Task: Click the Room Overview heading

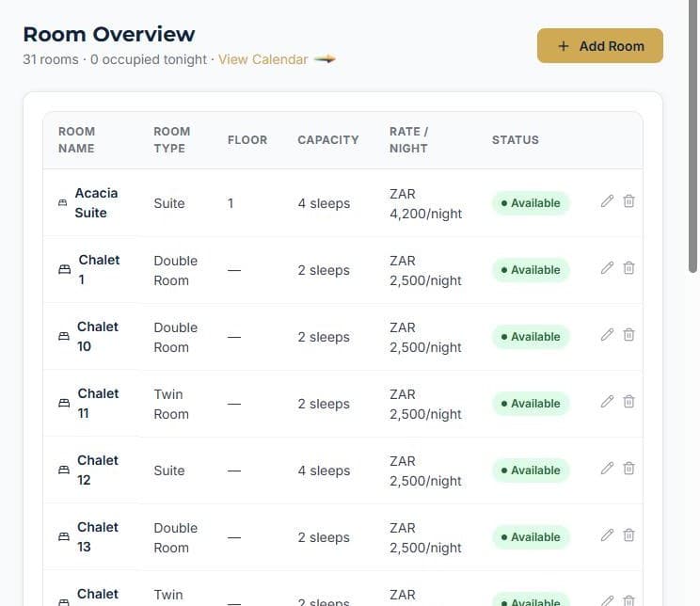Action: 109,35
